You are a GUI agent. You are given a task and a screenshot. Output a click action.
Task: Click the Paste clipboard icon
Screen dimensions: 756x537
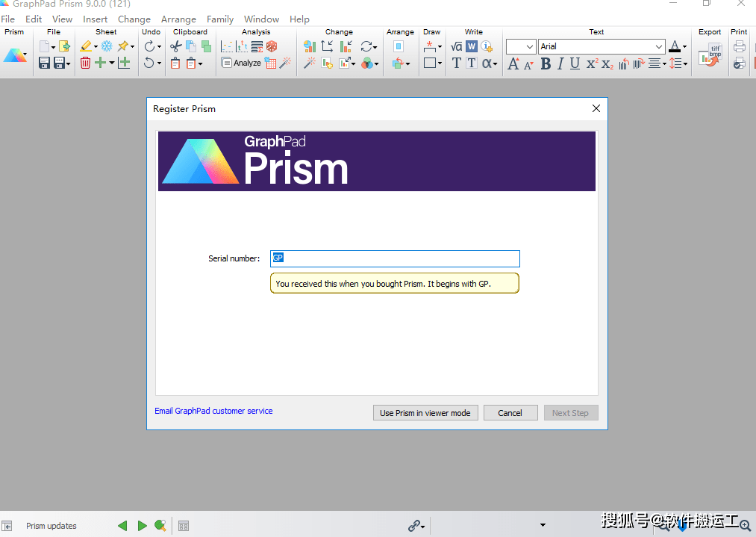175,63
